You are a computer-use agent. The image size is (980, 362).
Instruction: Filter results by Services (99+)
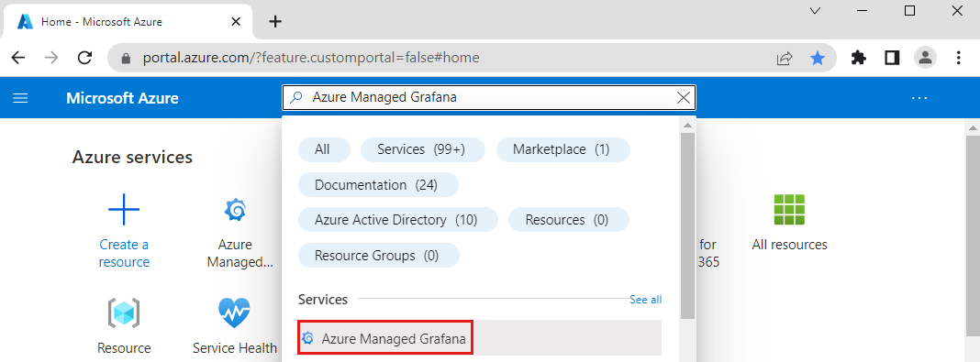[422, 149]
